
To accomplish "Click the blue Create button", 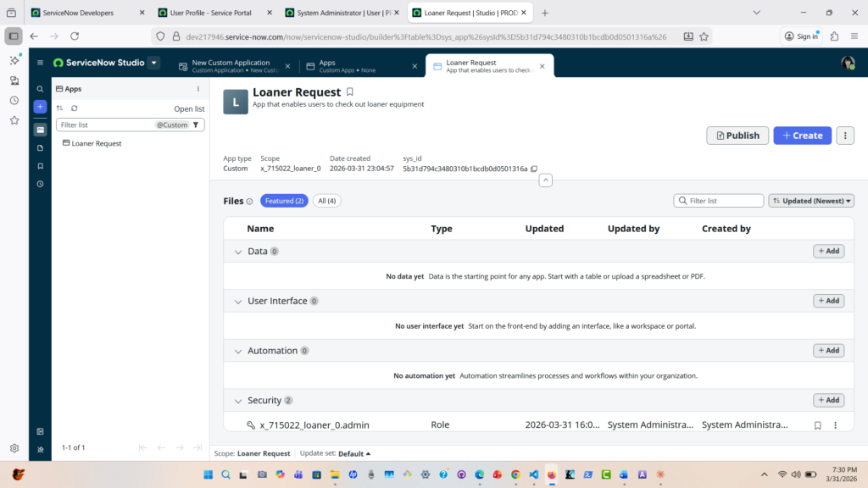I will pyautogui.click(x=802, y=136).
